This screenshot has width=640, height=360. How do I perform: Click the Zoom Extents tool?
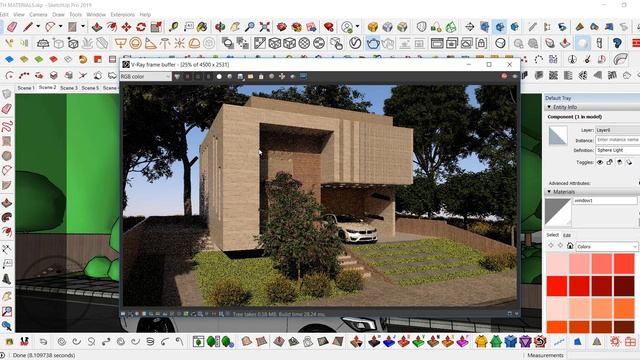click(x=264, y=27)
